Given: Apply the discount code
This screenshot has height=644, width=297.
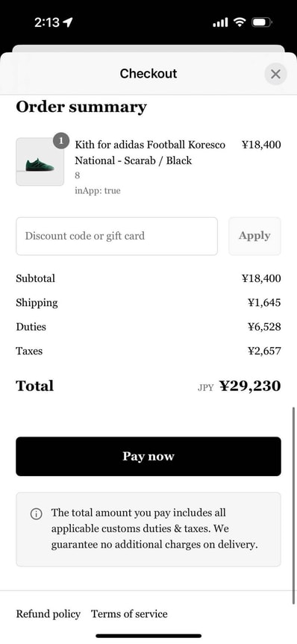Looking at the screenshot, I should 254,236.
